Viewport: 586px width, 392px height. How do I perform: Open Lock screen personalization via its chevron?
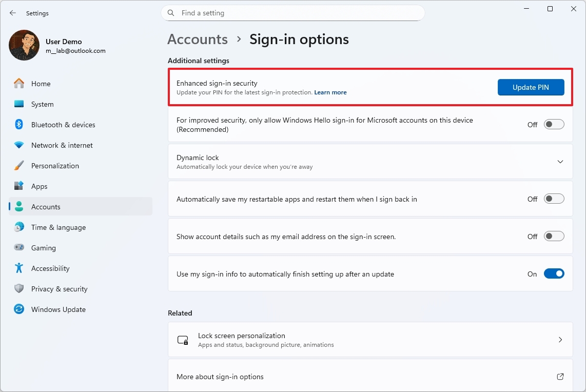[560, 340]
